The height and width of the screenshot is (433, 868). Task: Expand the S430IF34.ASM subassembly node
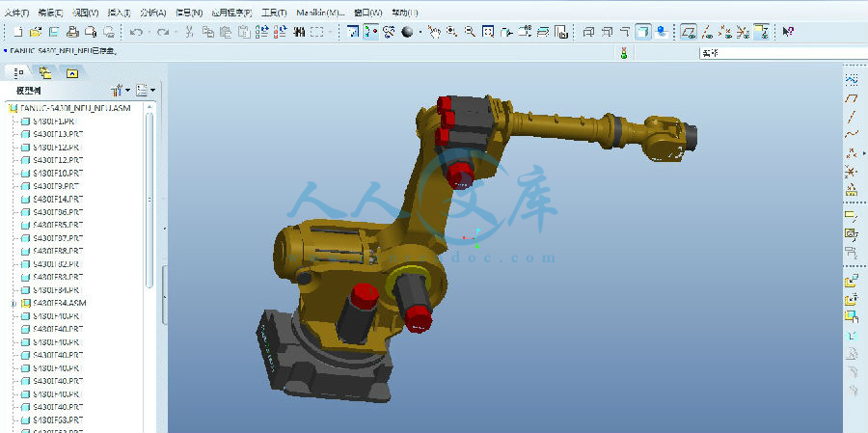tap(14, 303)
